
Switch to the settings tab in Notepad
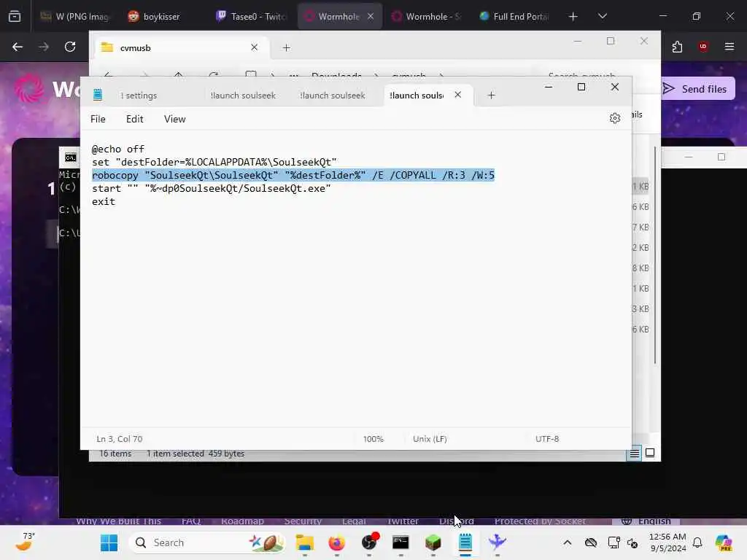pyautogui.click(x=139, y=96)
